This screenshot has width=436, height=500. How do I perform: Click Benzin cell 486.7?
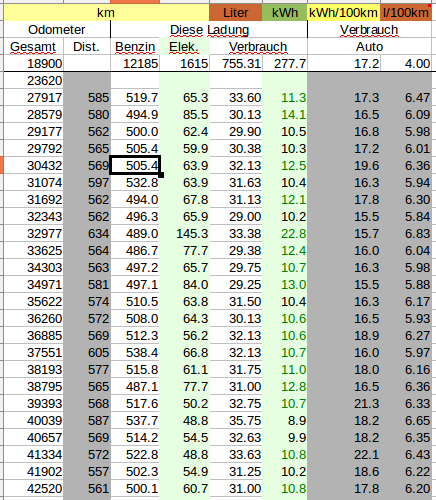tap(135, 251)
